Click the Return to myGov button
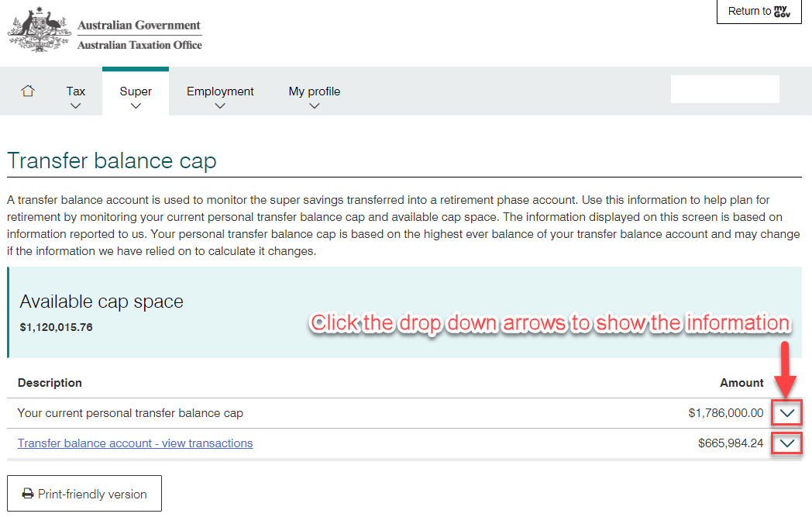 point(759,11)
